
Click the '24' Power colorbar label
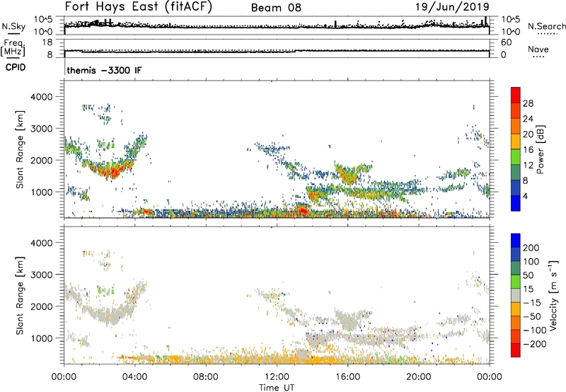pyautogui.click(x=528, y=119)
